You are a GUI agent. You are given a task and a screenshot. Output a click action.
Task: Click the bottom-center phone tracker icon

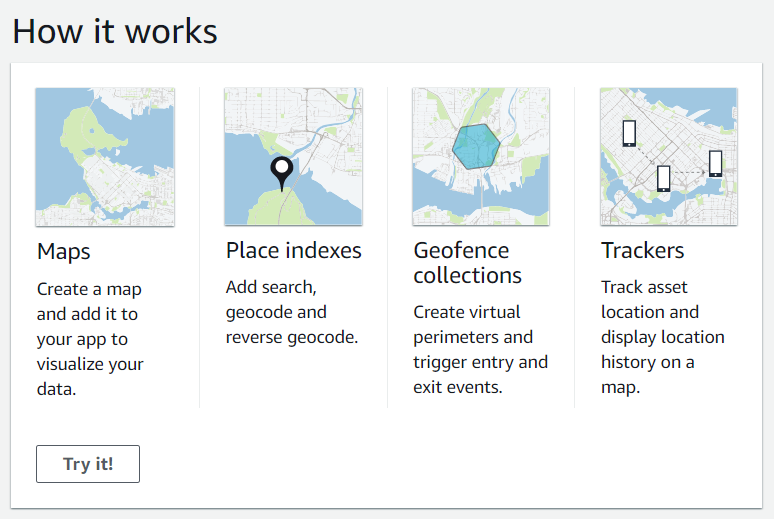[664, 178]
